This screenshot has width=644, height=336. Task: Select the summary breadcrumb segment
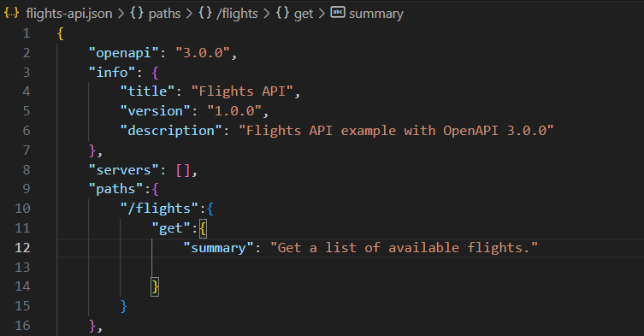[376, 14]
